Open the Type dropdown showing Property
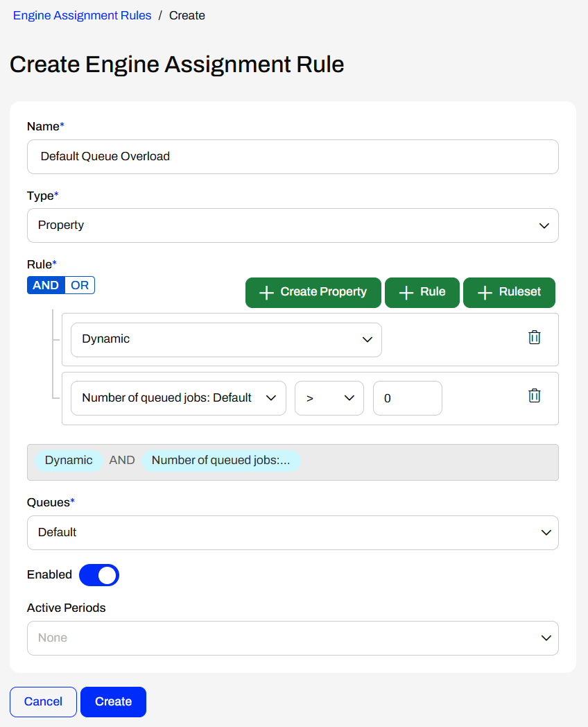Viewport: 588px width, 727px height. [293, 225]
